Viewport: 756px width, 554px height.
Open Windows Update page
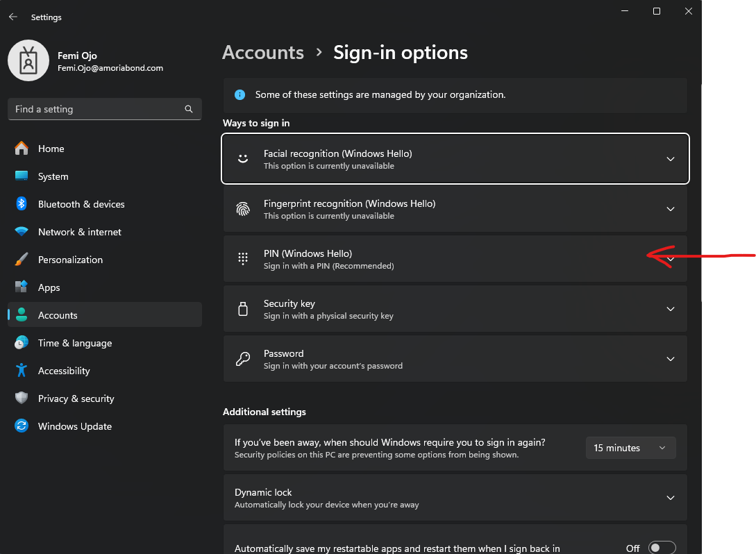pos(105,426)
